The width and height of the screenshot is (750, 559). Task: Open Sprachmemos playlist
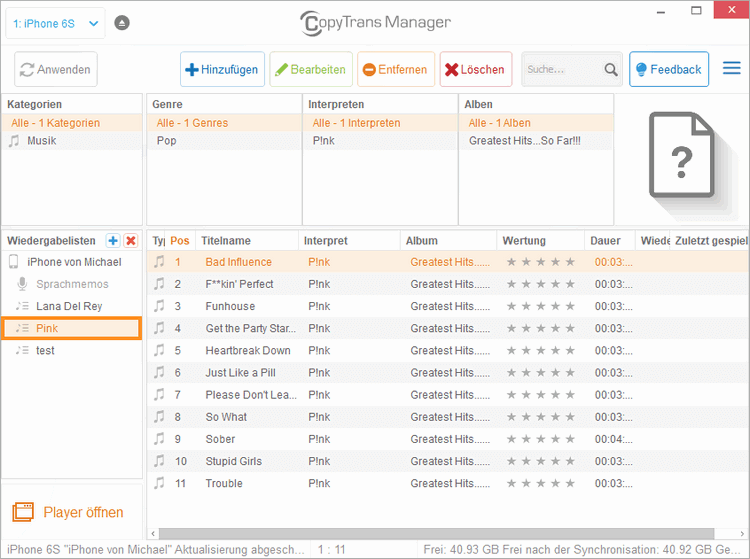[72, 284]
